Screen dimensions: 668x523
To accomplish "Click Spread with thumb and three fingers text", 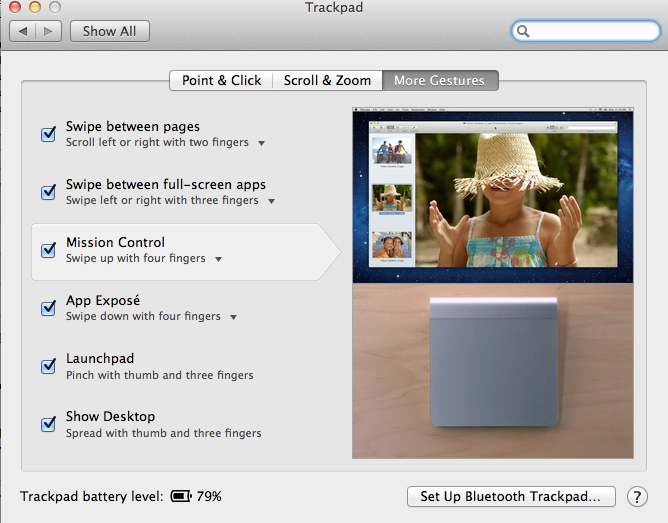I will coord(164,433).
